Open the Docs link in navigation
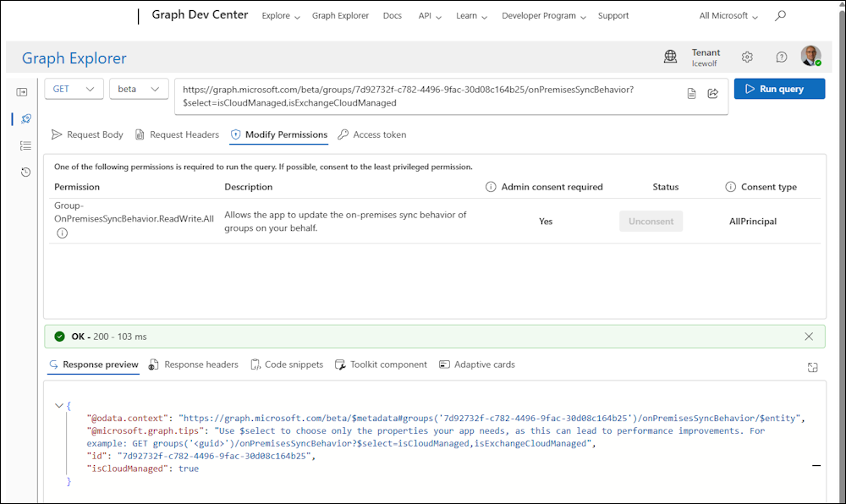846x504 pixels. (392, 16)
